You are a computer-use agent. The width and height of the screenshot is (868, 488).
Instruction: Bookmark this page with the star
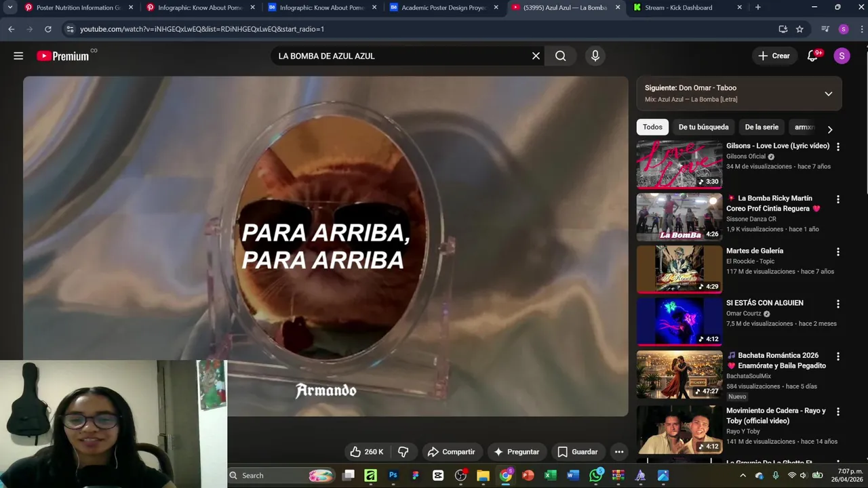pyautogui.click(x=800, y=29)
